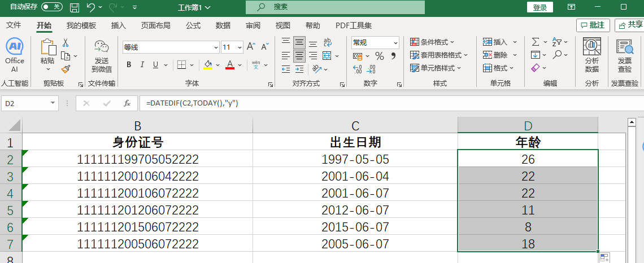
Task: Open Format as Table dropdown
Action: (x=439, y=55)
